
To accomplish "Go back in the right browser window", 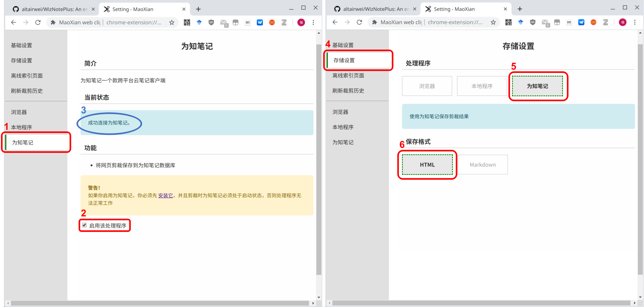I will coord(335,22).
